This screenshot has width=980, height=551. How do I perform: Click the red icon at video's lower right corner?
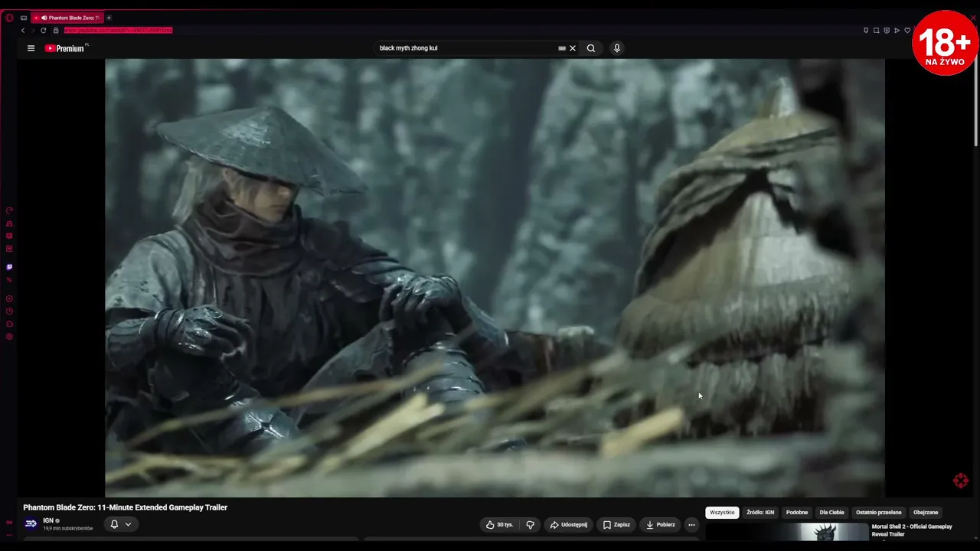tap(960, 481)
